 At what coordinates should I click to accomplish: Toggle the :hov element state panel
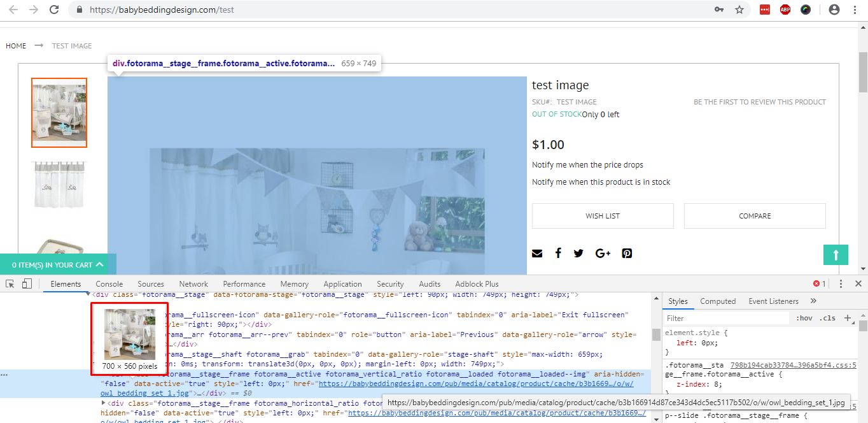(x=804, y=318)
